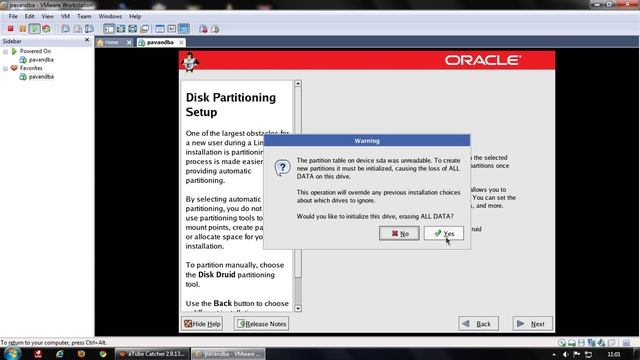Image resolution: width=640 pixels, height=360 pixels.
Task: Close the pavandba tab
Action: click(x=181, y=42)
